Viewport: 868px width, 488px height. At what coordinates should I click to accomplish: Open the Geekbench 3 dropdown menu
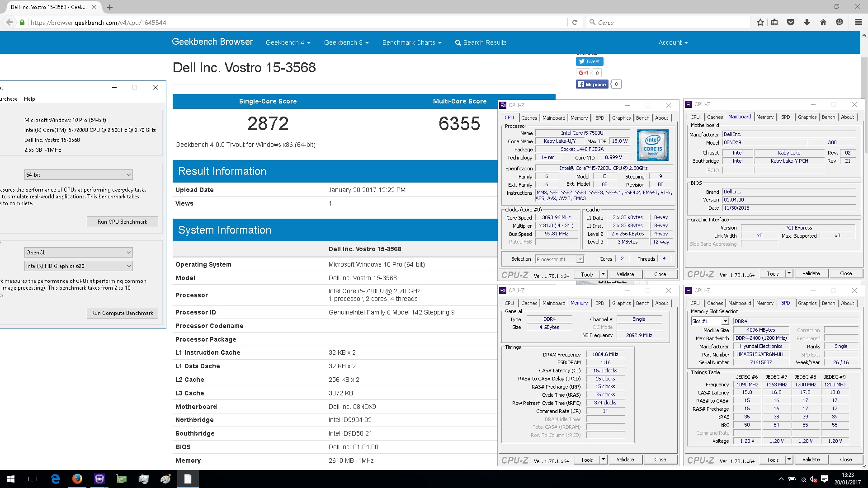pos(346,42)
